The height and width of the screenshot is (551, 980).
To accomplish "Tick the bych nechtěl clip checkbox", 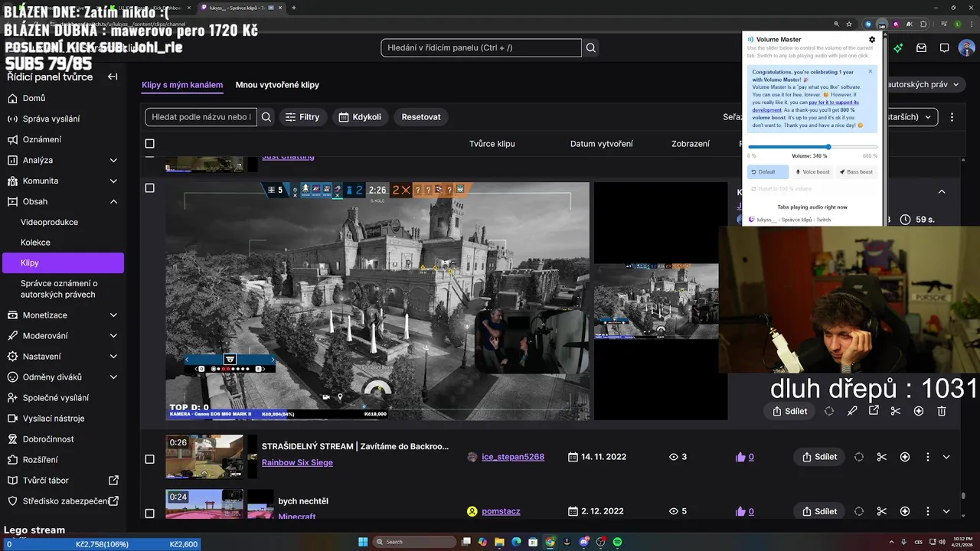I will pyautogui.click(x=149, y=513).
